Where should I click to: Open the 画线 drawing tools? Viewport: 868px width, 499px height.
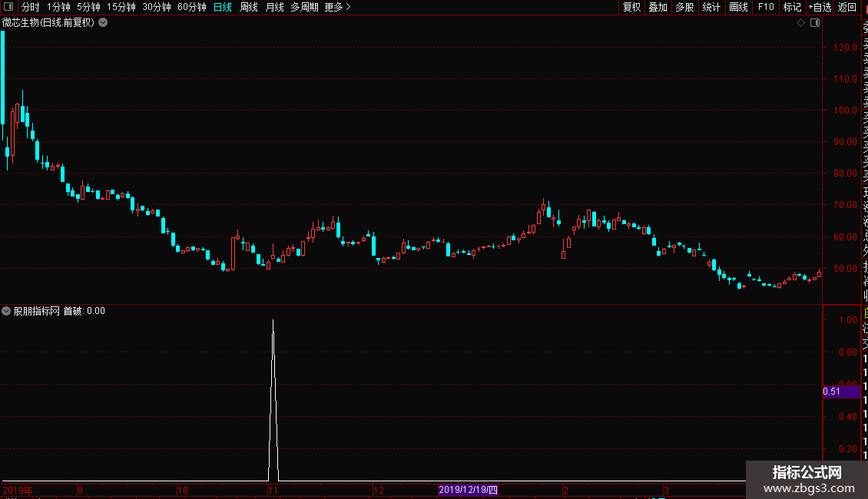(x=738, y=7)
